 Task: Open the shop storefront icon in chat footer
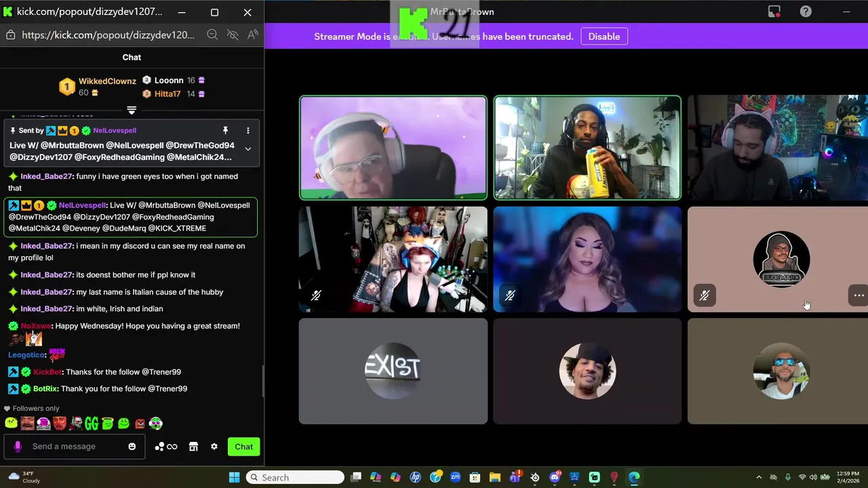193,447
